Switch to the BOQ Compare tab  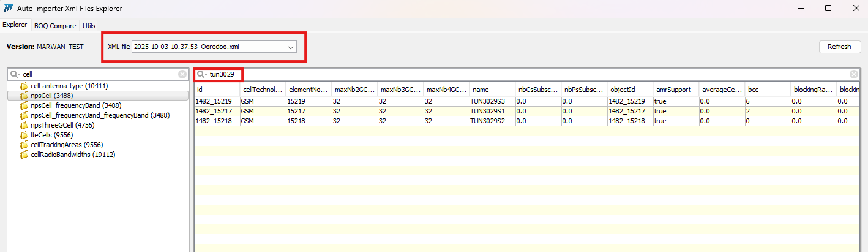(55, 26)
